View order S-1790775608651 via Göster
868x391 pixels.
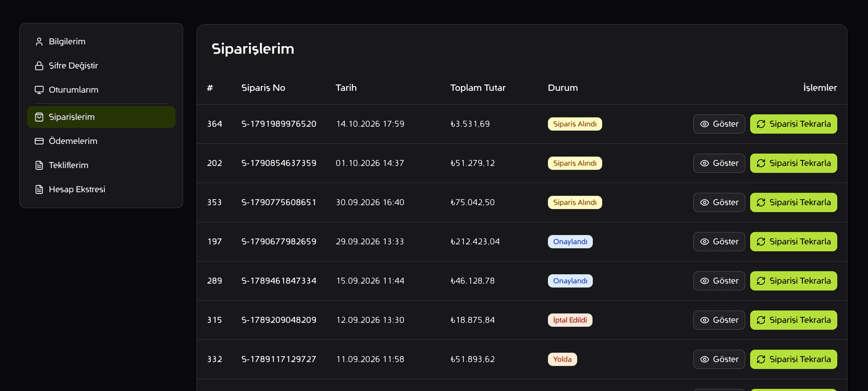(x=719, y=202)
